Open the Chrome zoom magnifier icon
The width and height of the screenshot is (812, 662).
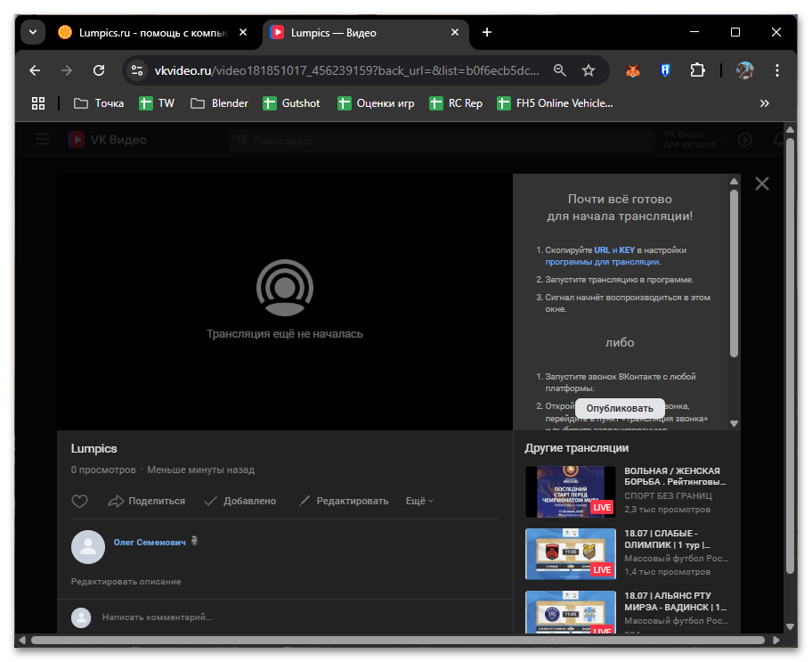559,70
